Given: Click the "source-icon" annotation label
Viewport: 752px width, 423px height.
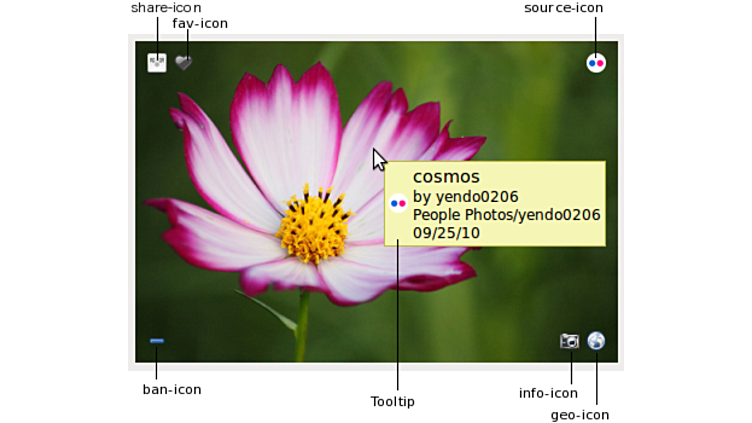Looking at the screenshot, I should 564,8.
